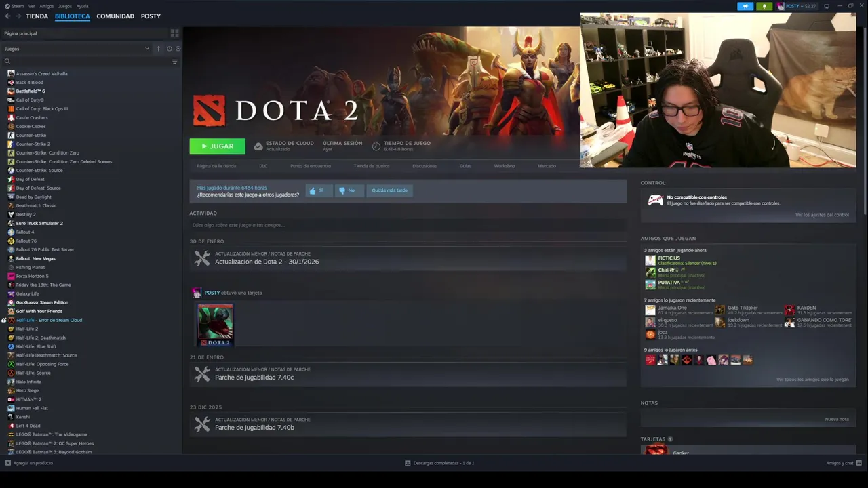Switch to the COMUNIDAD tab
This screenshot has width=868, height=488.
[115, 16]
